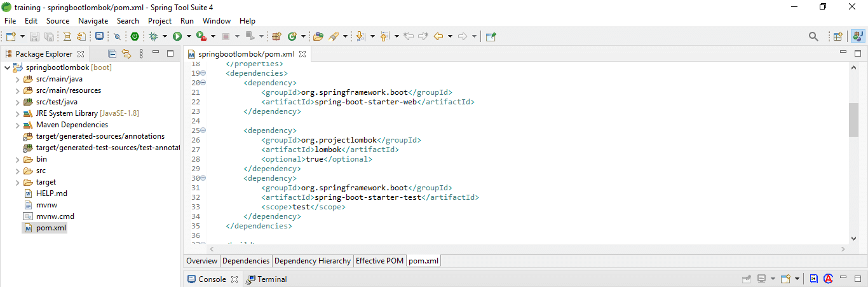Expand the src/main/java folder

pyautogui.click(x=17, y=79)
